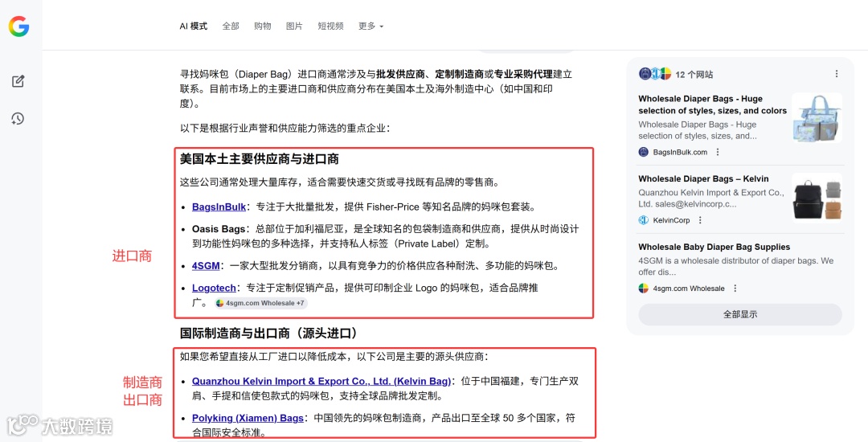
Task: Switch to the 短视频 tab
Action: [330, 26]
